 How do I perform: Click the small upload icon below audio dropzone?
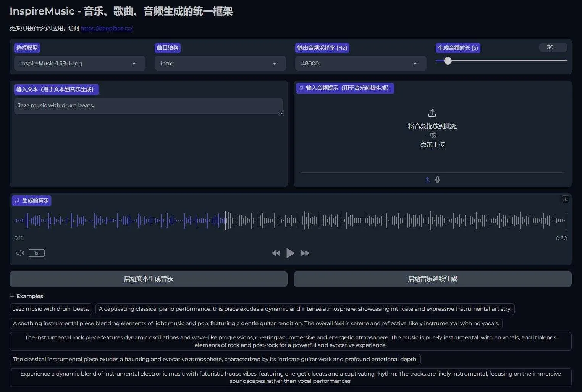click(427, 180)
